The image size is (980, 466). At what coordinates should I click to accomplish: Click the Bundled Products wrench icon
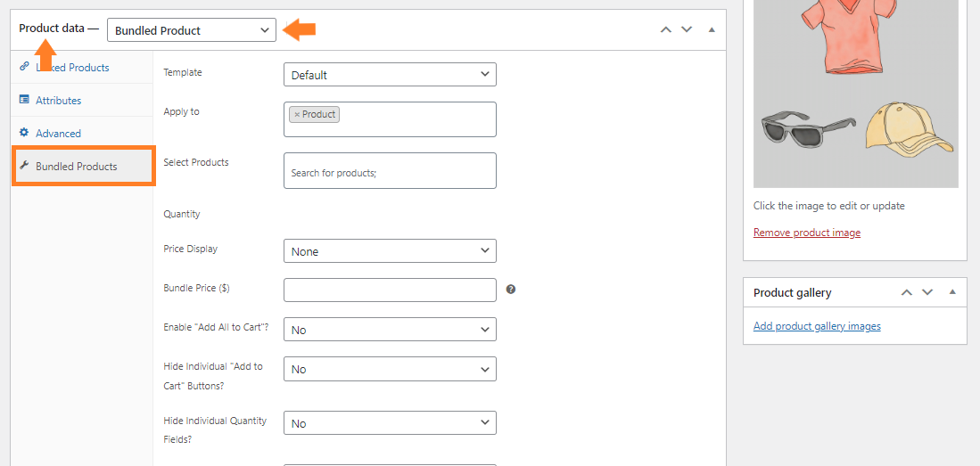24,166
